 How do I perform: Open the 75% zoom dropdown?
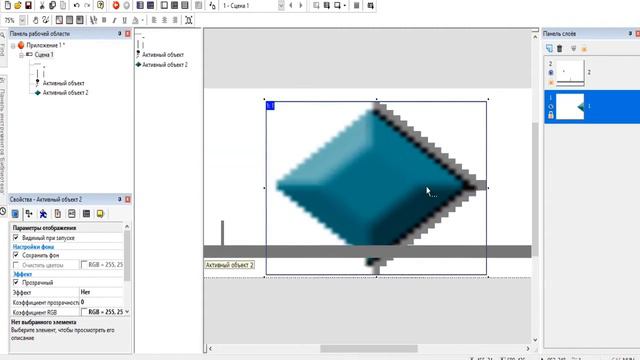pyautogui.click(x=22, y=20)
